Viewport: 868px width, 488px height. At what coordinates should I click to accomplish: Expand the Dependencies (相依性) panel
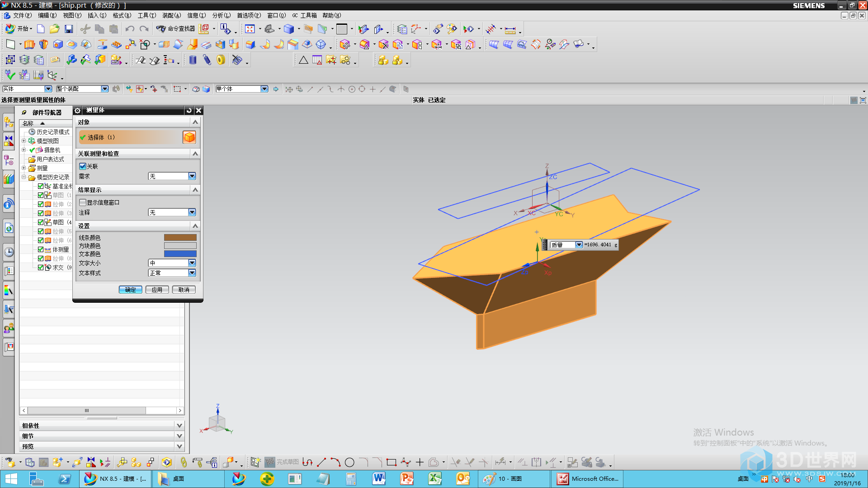click(179, 426)
